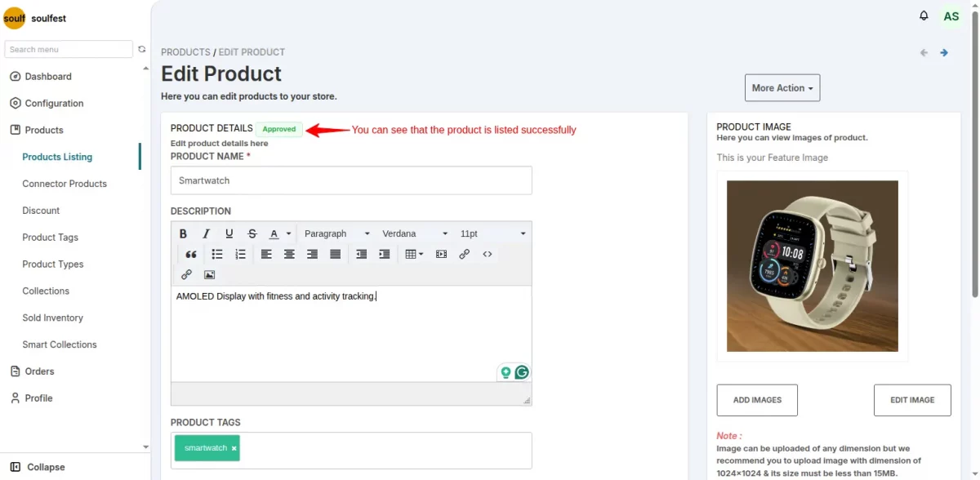
Task: Click the Approved status badge
Action: pyautogui.click(x=279, y=129)
